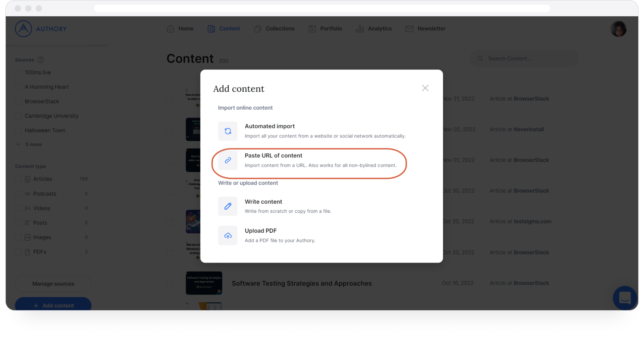Image resolution: width=644 pixels, height=337 pixels.
Task: Choose Write content option
Action: (275, 206)
